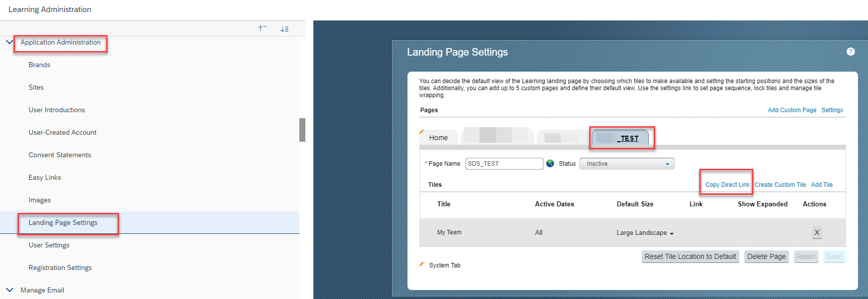
Task: Click Reset Tile Location to Default button
Action: pos(690,256)
